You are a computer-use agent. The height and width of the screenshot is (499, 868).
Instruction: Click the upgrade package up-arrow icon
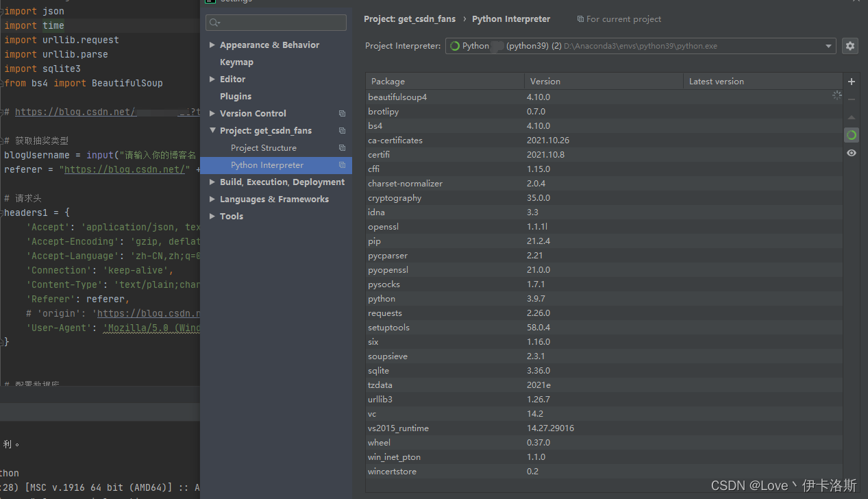(x=852, y=117)
